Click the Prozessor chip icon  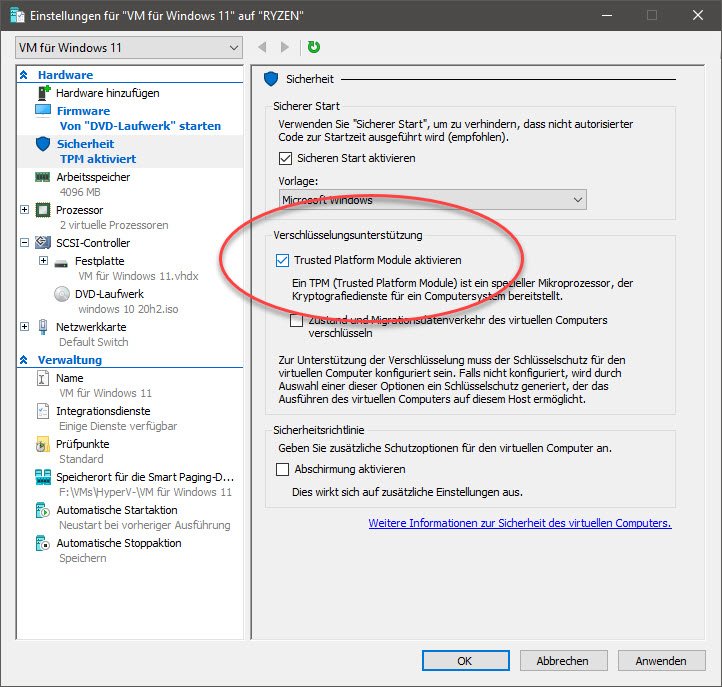coord(43,210)
